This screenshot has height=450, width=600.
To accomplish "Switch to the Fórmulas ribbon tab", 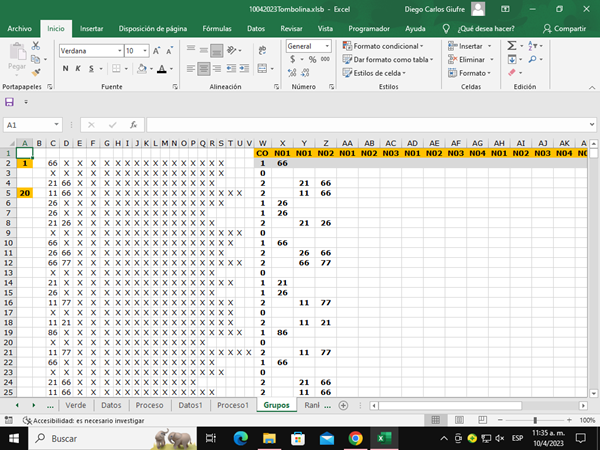I will coord(217,29).
